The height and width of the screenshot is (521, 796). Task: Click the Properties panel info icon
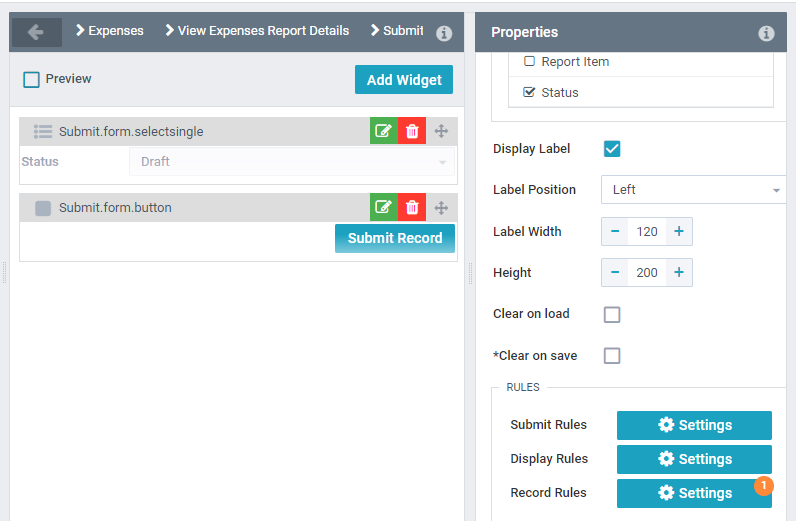(x=766, y=33)
